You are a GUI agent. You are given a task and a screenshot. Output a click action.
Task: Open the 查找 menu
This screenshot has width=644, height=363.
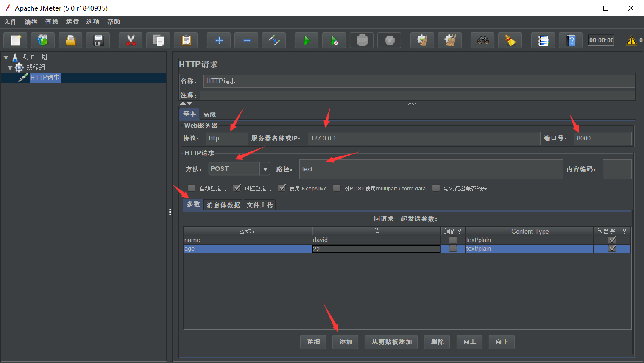click(x=52, y=22)
